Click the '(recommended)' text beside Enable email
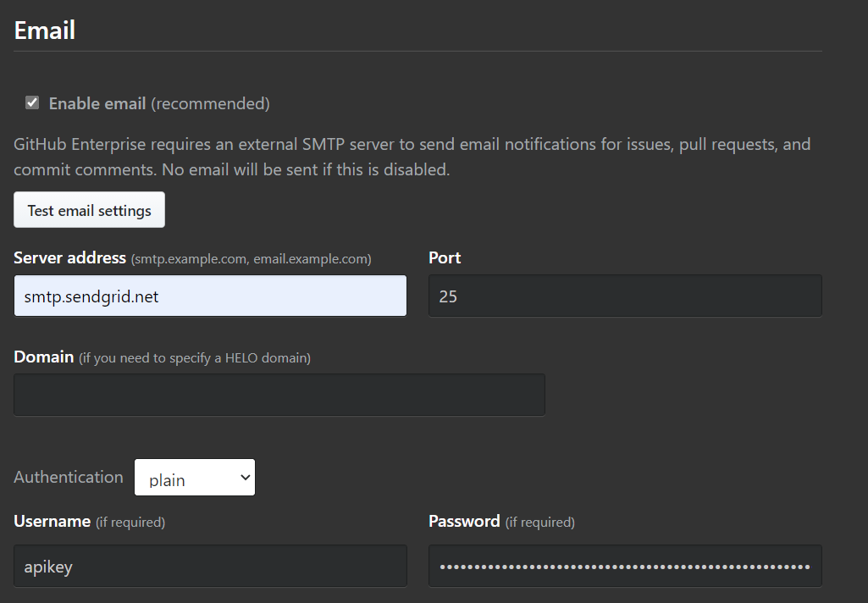 (210, 103)
